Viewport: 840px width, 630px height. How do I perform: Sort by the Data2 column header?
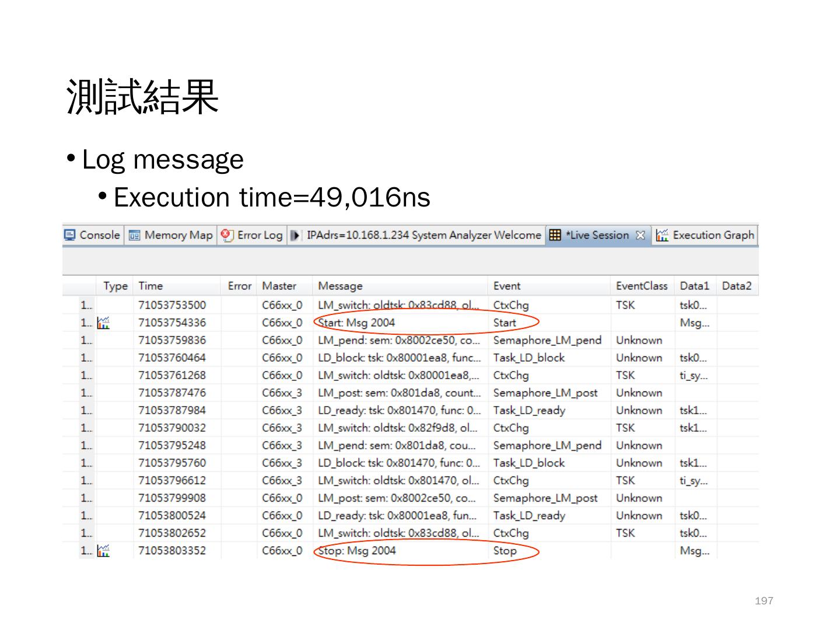(737, 286)
